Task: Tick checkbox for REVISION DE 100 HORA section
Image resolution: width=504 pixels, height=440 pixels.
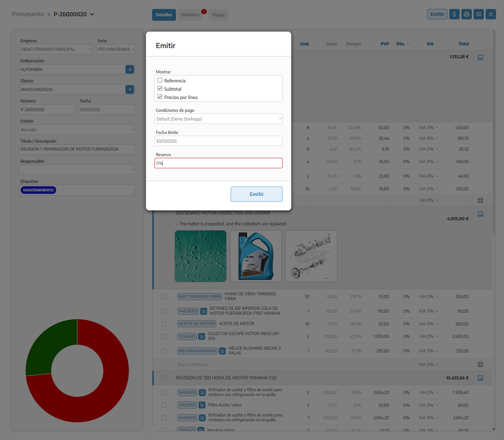Action: click(x=164, y=378)
